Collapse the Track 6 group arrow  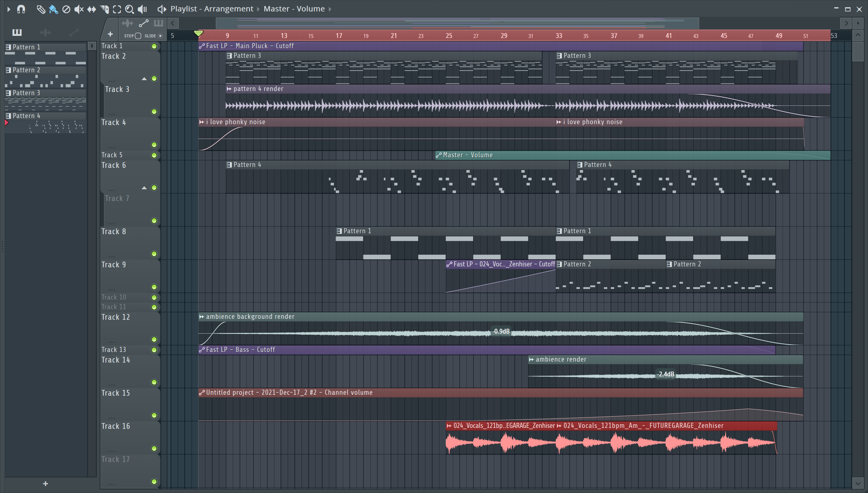pos(144,188)
